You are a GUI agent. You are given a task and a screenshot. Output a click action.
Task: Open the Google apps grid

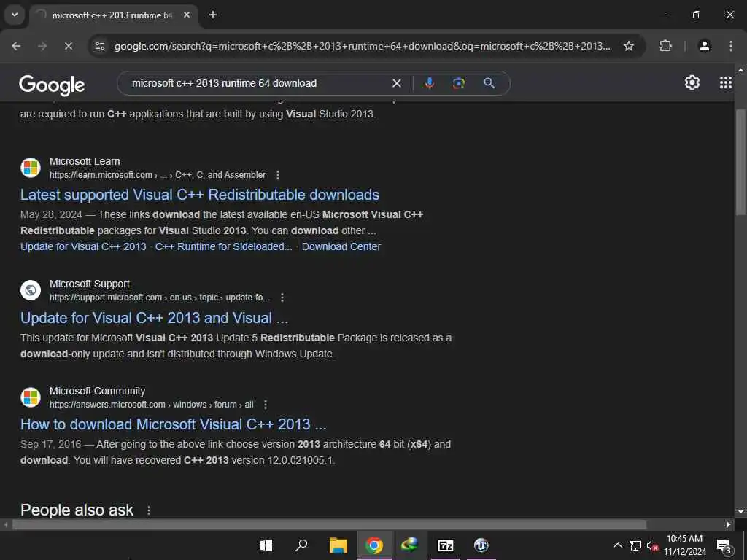pos(726,83)
